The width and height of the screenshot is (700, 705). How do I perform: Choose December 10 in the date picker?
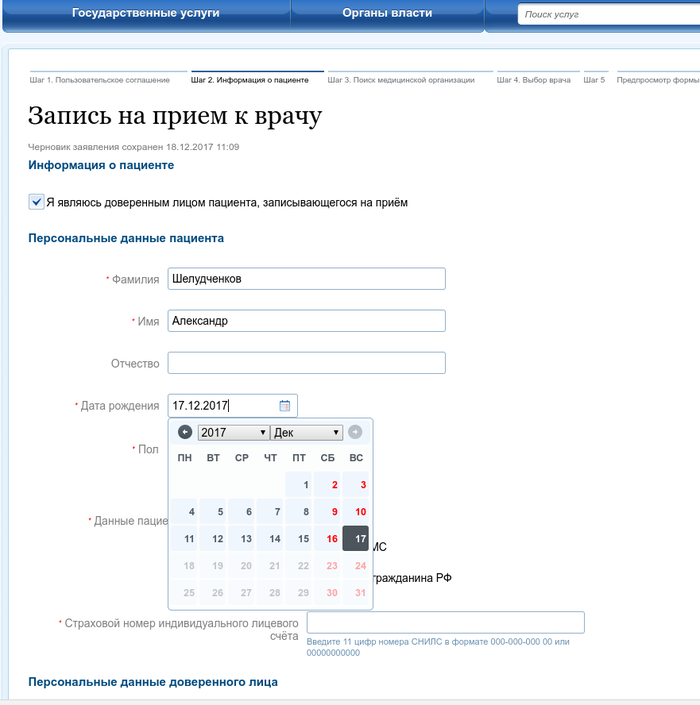(355, 512)
